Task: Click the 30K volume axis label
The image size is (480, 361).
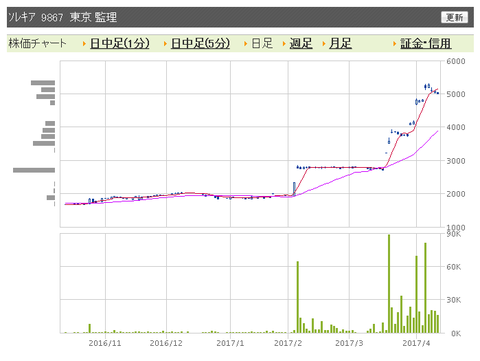Action: tap(454, 300)
